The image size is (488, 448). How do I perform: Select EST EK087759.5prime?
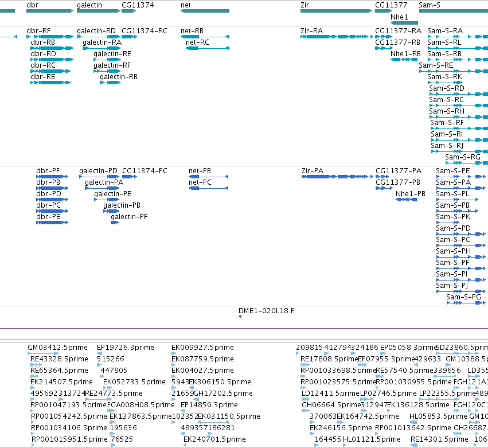pyautogui.click(x=174, y=365)
